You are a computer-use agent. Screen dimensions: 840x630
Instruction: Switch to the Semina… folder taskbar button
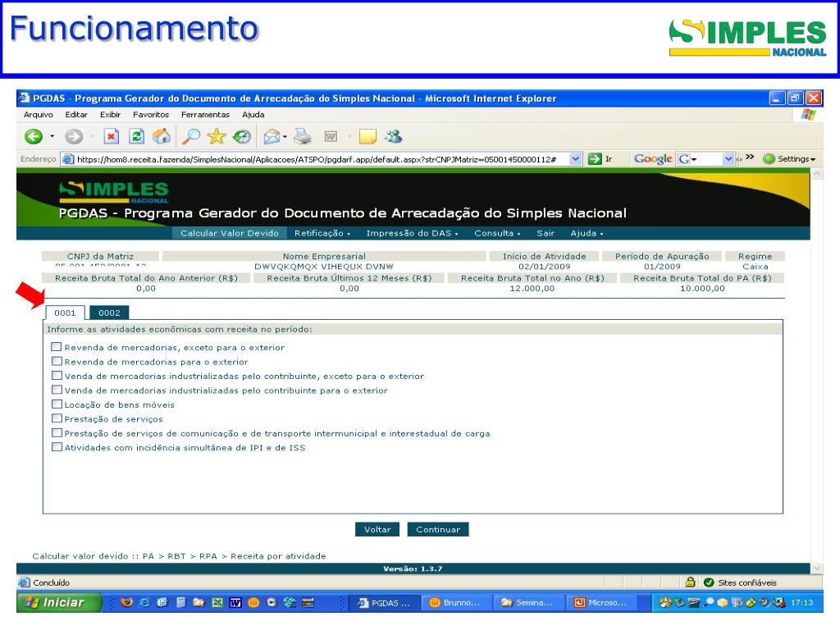coord(528,603)
